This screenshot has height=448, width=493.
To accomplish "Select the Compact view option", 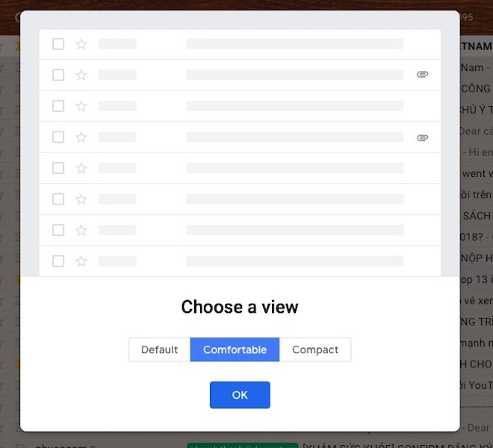I will (315, 349).
